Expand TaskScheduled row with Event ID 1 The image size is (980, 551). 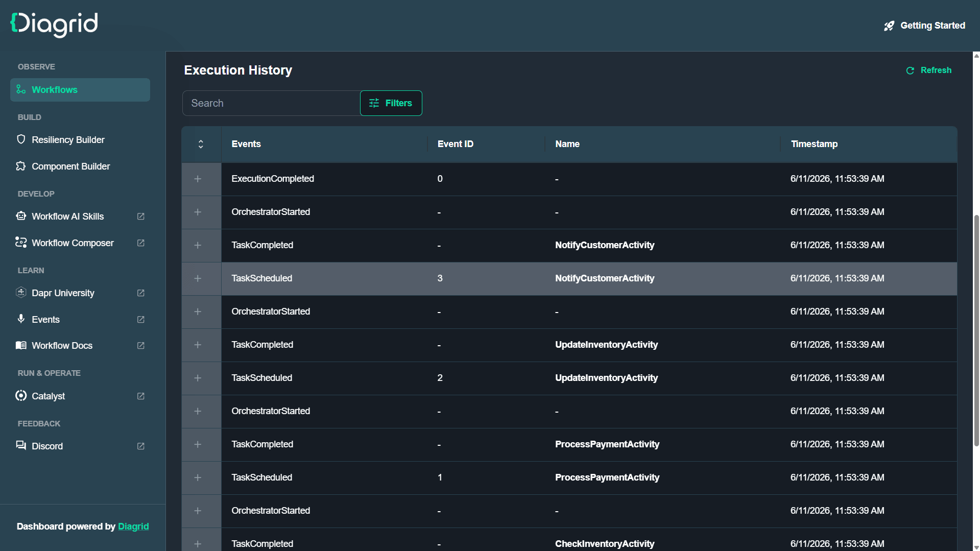[198, 477]
